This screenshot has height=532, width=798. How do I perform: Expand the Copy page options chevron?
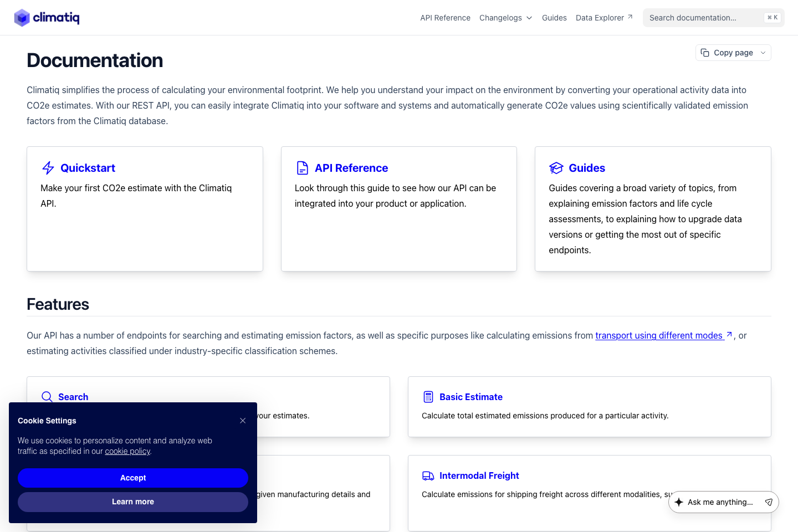762,52
